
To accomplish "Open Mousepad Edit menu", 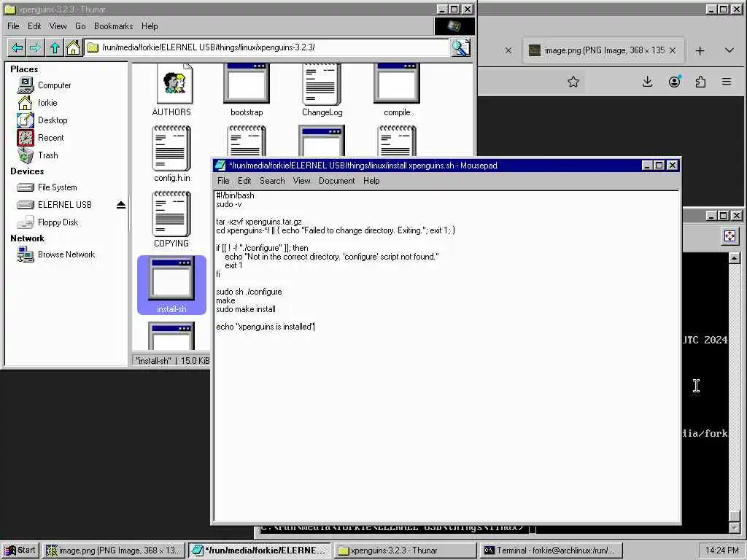I will [244, 181].
